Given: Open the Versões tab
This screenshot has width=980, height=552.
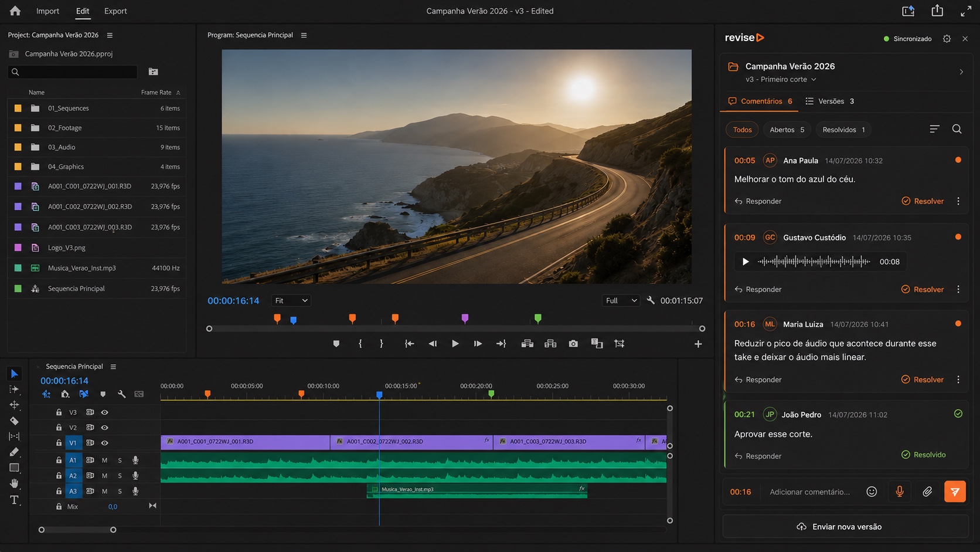Looking at the screenshot, I should click(829, 101).
